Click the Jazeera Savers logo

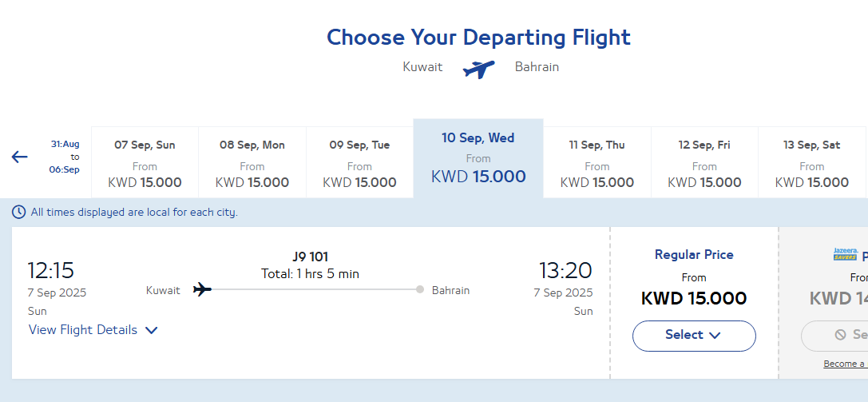pos(846,255)
